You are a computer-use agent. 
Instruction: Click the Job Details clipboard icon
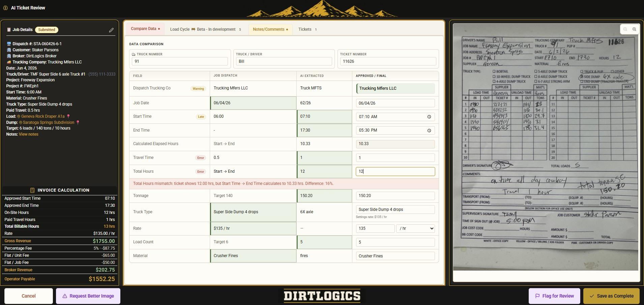point(9,30)
